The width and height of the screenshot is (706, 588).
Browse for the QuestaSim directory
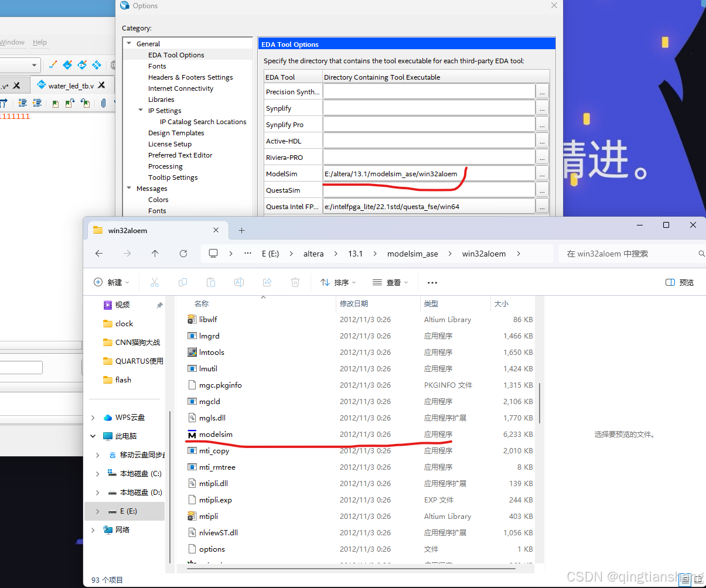point(543,190)
